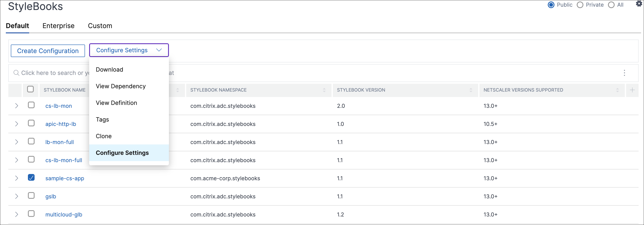Click the Create Configuration button
The width and height of the screenshot is (644, 225).
click(48, 51)
